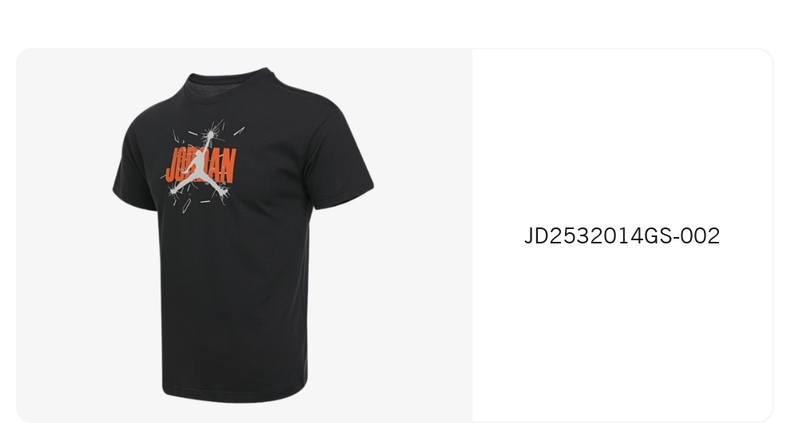Image resolution: width=790 pixels, height=423 pixels.
Task: Click the t-shirt sleeve farthest from the product code
Action: [x=135, y=171]
